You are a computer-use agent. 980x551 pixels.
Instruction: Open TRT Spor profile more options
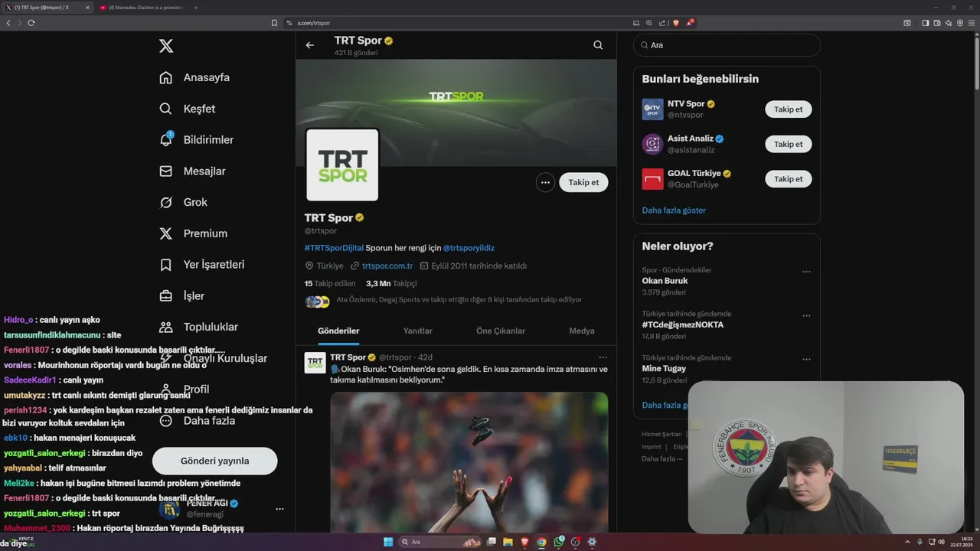545,182
